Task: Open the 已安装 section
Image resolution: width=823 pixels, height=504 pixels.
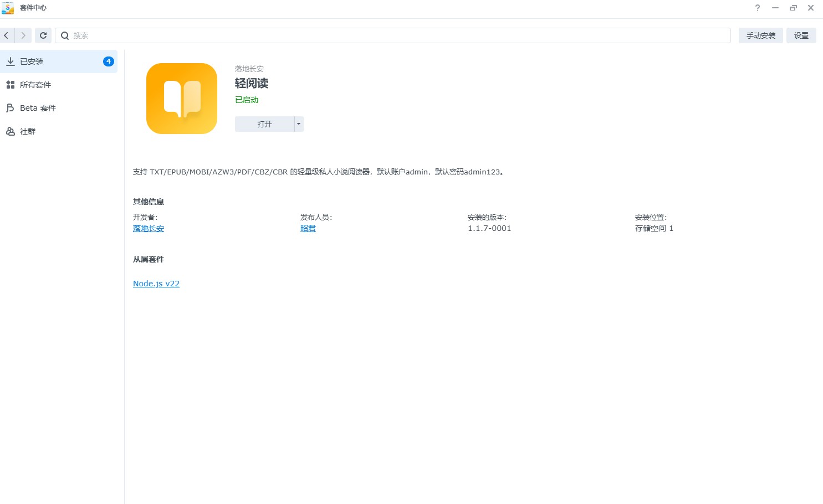Action: [32, 61]
